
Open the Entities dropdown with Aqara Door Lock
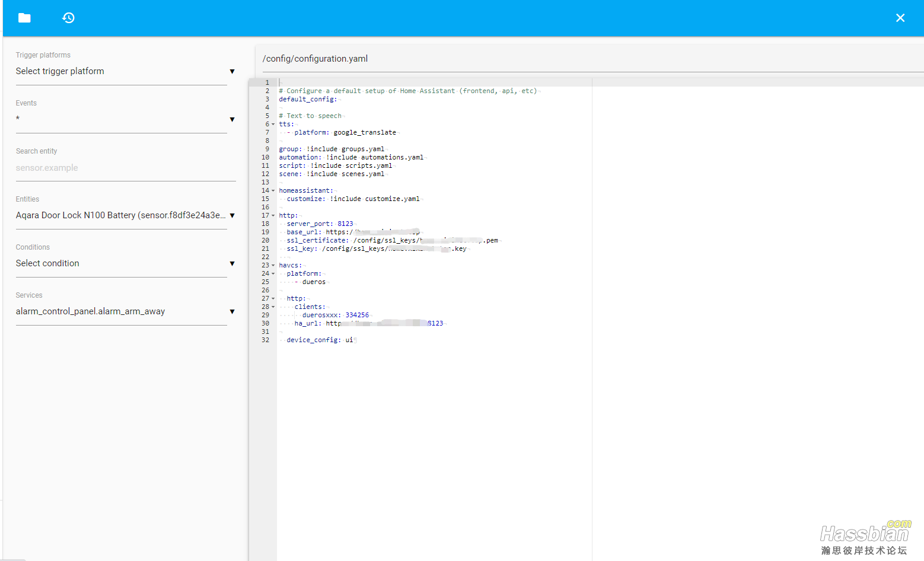click(x=126, y=215)
